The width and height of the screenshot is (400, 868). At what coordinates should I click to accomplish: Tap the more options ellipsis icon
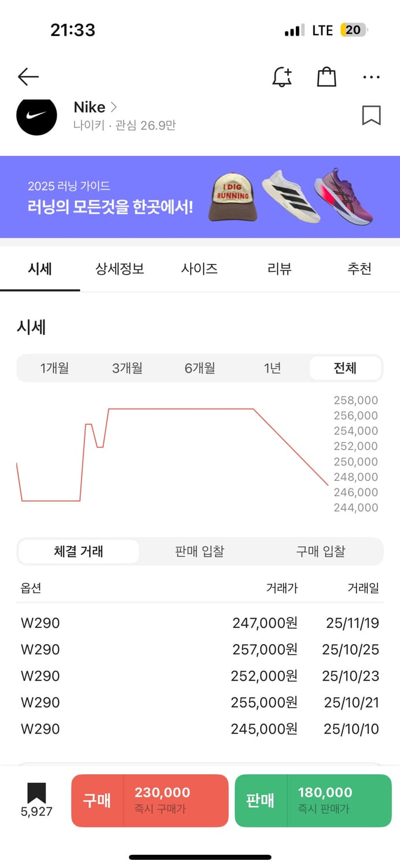pyautogui.click(x=371, y=76)
